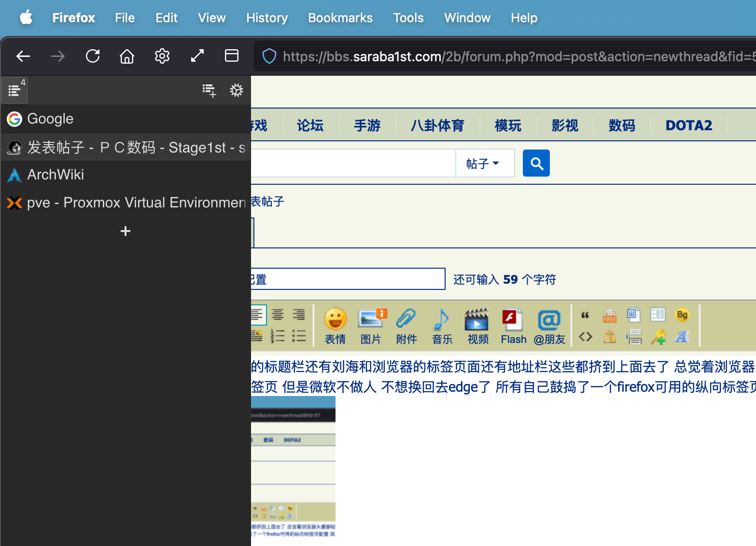The width and height of the screenshot is (756, 546).
Task: Click the thread title input field
Action: coord(348,279)
